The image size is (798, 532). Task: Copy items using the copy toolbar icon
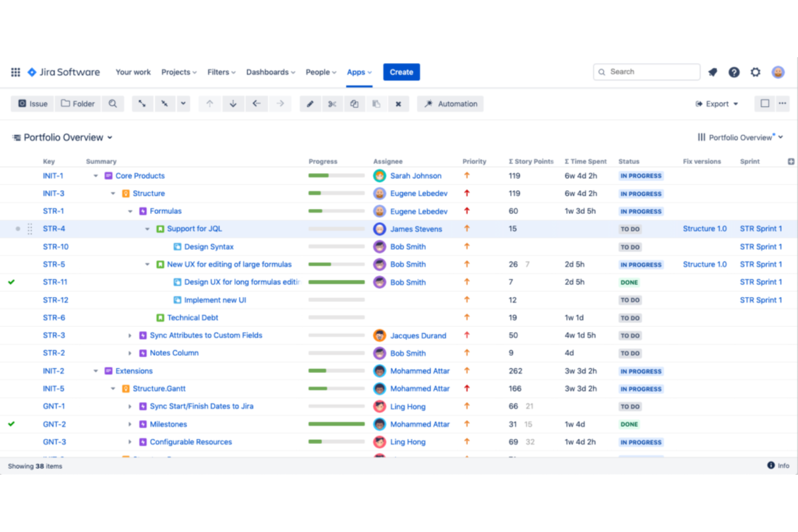(x=354, y=103)
